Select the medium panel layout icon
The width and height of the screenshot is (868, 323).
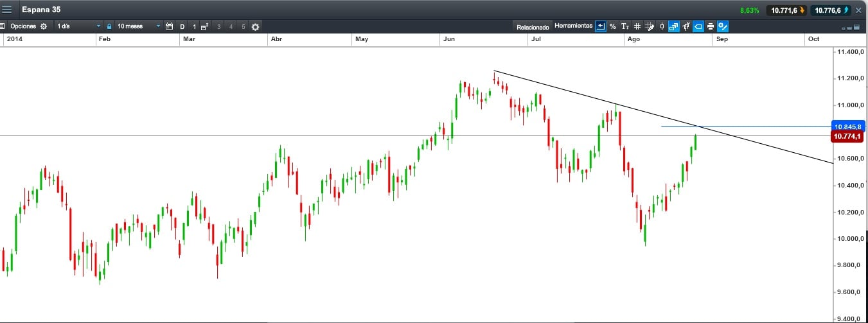point(850,28)
